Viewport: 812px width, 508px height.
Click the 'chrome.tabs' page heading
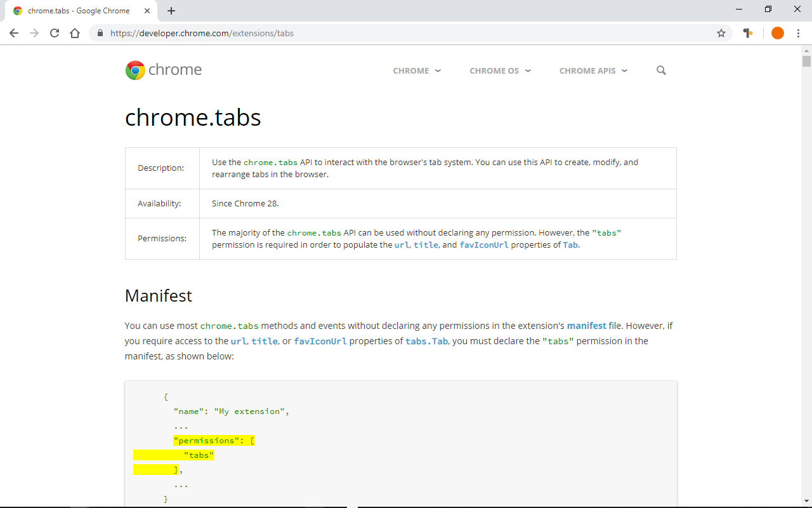coord(193,117)
